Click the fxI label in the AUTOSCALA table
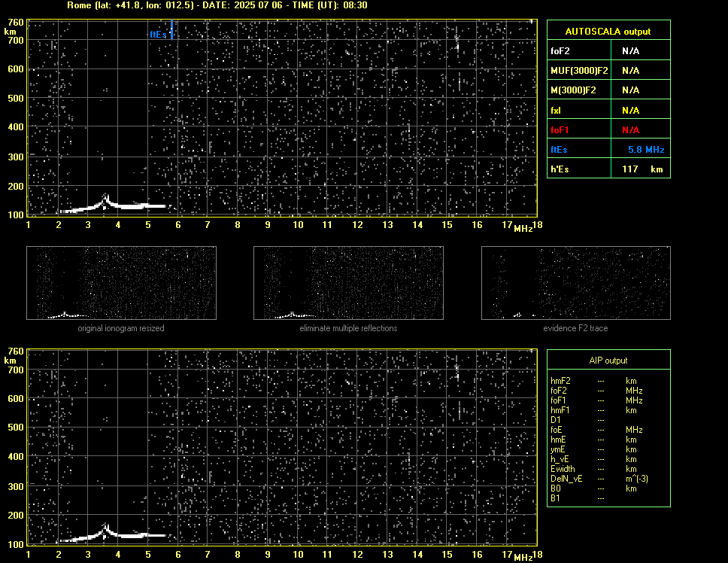The height and width of the screenshot is (563, 728). pyautogui.click(x=555, y=111)
